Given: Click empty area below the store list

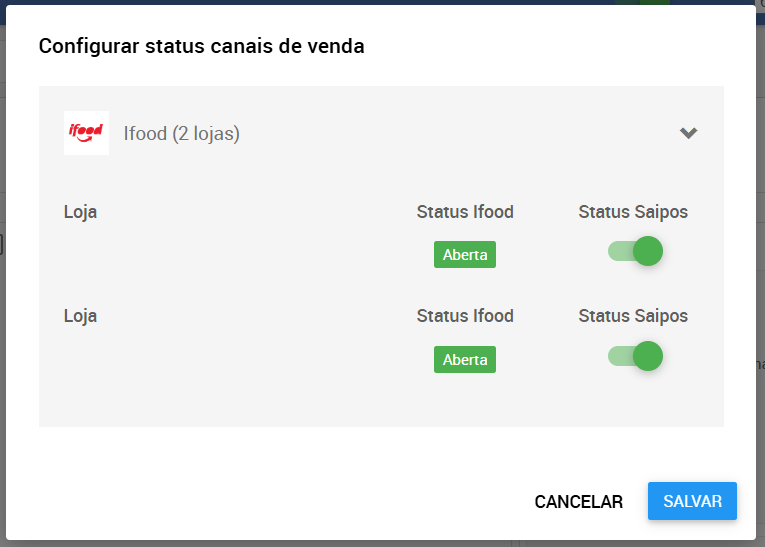Looking at the screenshot, I should [382, 403].
